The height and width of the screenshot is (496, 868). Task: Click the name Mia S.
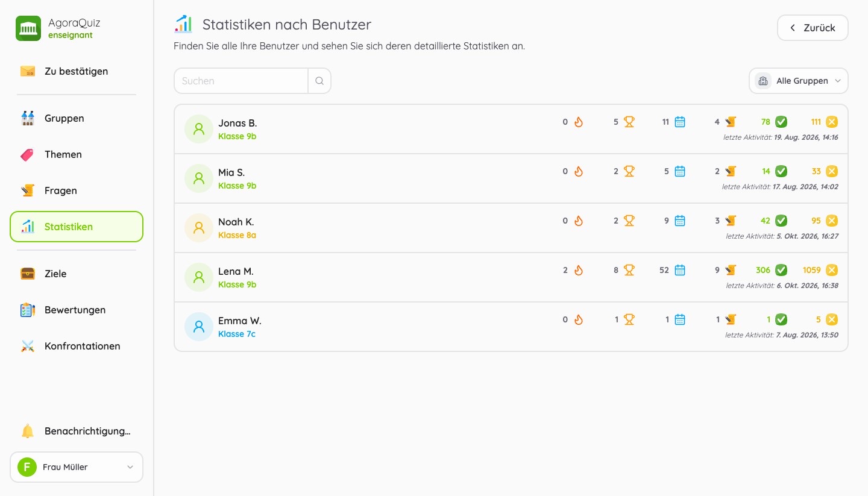click(x=231, y=172)
